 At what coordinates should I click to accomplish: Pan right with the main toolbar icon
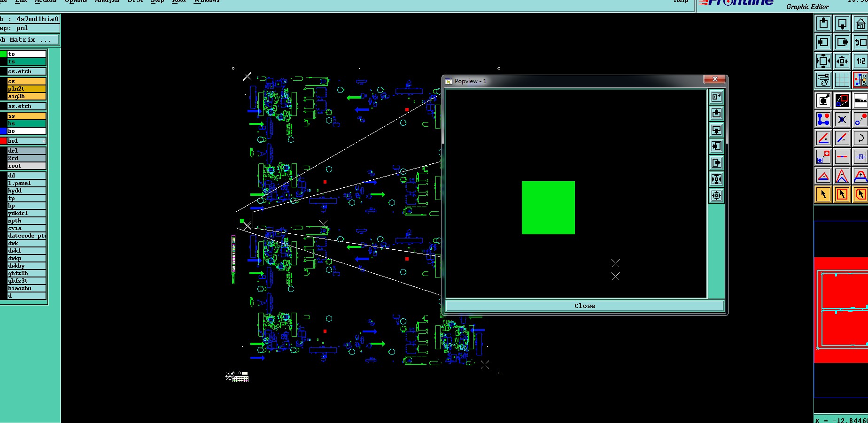842,42
